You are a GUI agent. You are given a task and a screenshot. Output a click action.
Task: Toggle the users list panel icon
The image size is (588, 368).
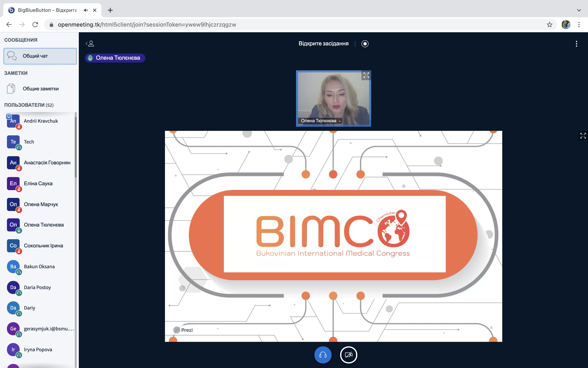point(90,44)
